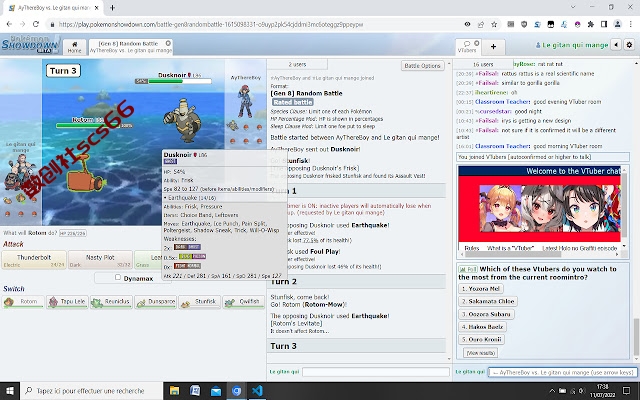Image resolution: width=640 pixels, height=400 pixels.
Task: Click the 2 users battle header
Action: pos(297,64)
